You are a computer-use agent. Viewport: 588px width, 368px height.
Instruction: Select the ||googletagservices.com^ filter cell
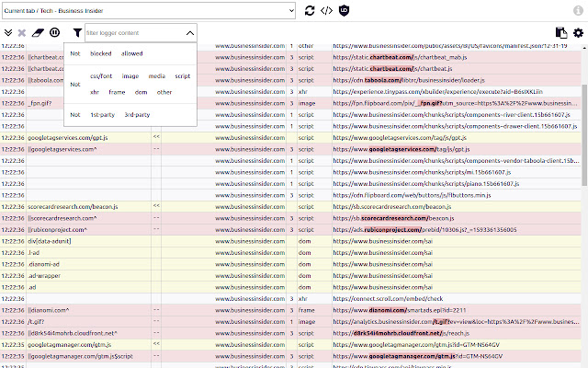point(88,149)
